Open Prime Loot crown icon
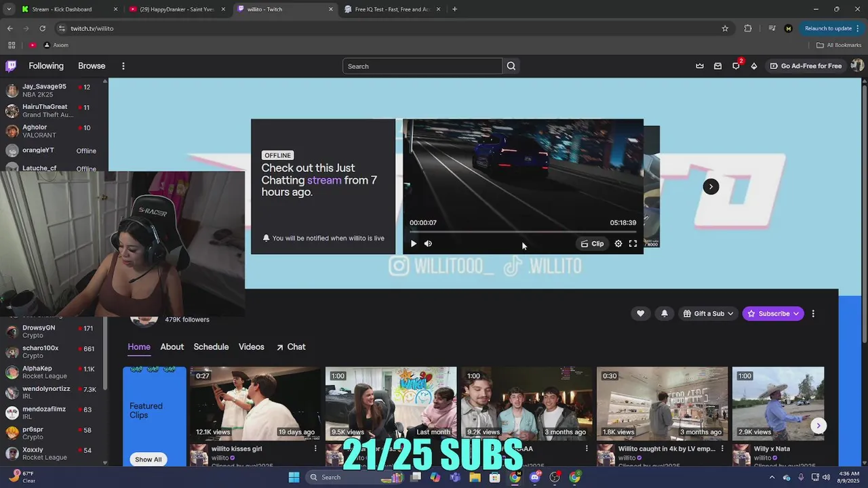Viewport: 868px width, 488px height. (700, 66)
